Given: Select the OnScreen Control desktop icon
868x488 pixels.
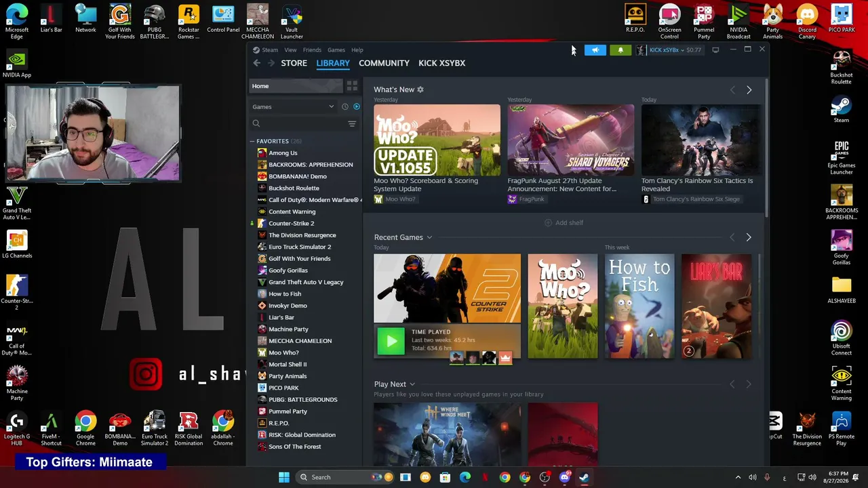Looking at the screenshot, I should (669, 21).
